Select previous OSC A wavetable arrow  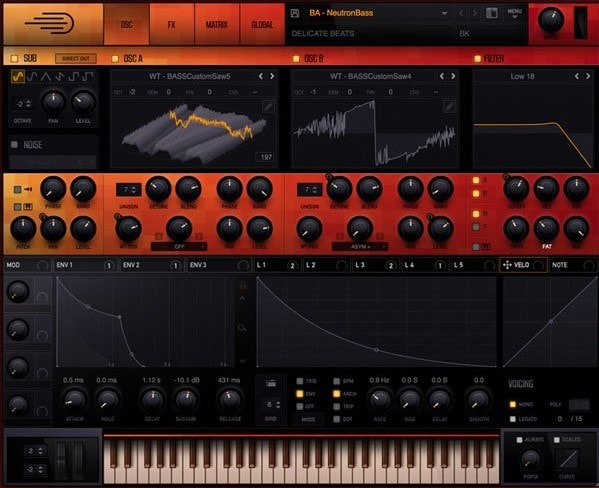[x=261, y=76]
